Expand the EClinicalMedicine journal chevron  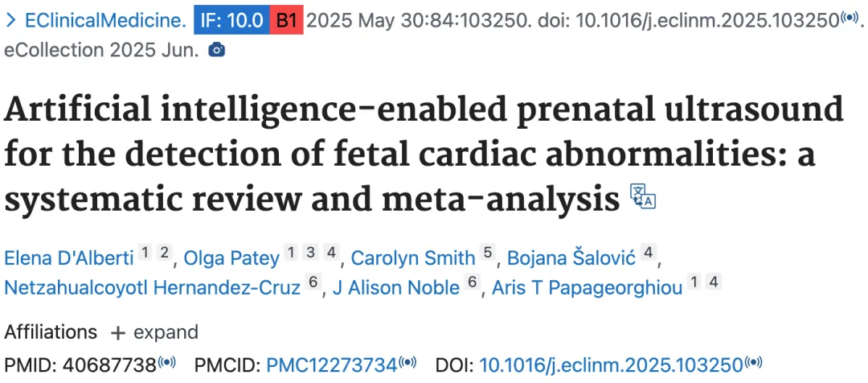click(10, 21)
